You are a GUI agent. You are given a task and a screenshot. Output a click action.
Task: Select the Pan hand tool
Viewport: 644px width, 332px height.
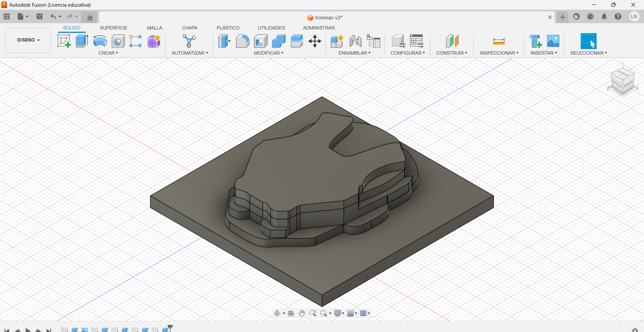[x=302, y=313]
